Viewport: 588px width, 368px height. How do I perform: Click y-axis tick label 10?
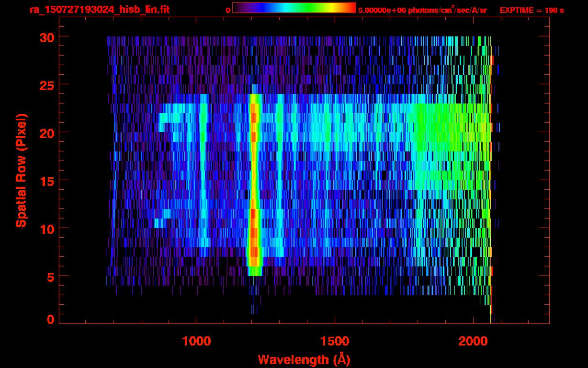click(47, 229)
